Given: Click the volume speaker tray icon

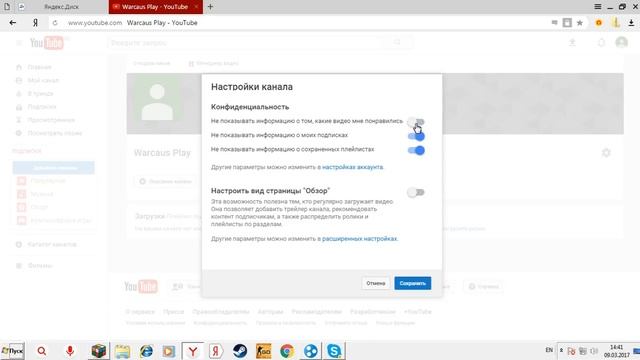Looking at the screenshot, I should tap(594, 351).
